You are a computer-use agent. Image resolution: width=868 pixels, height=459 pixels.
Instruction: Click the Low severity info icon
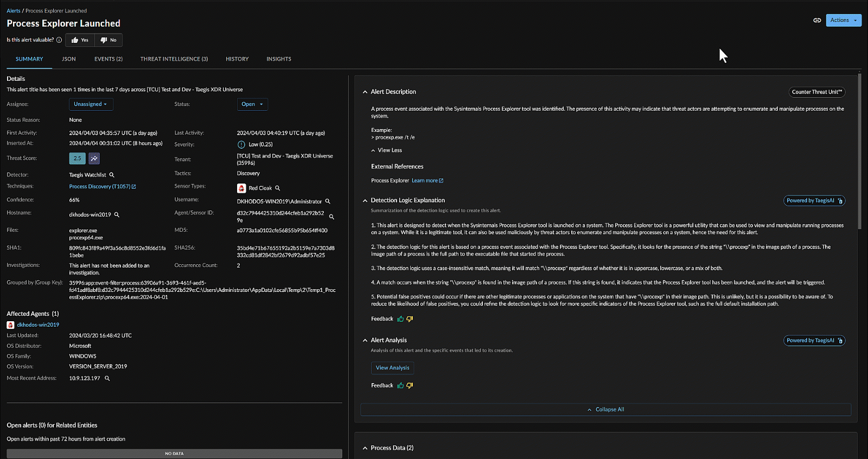(241, 145)
